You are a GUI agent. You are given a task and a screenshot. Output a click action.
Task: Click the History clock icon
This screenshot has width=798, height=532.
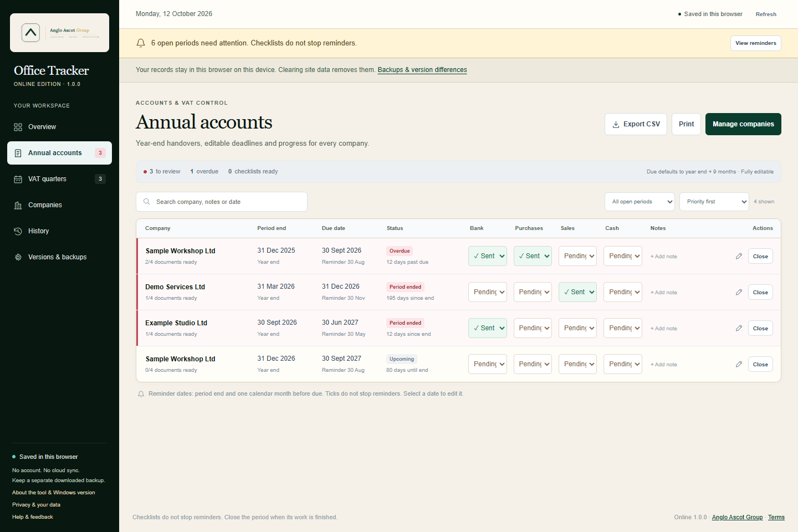(x=18, y=231)
